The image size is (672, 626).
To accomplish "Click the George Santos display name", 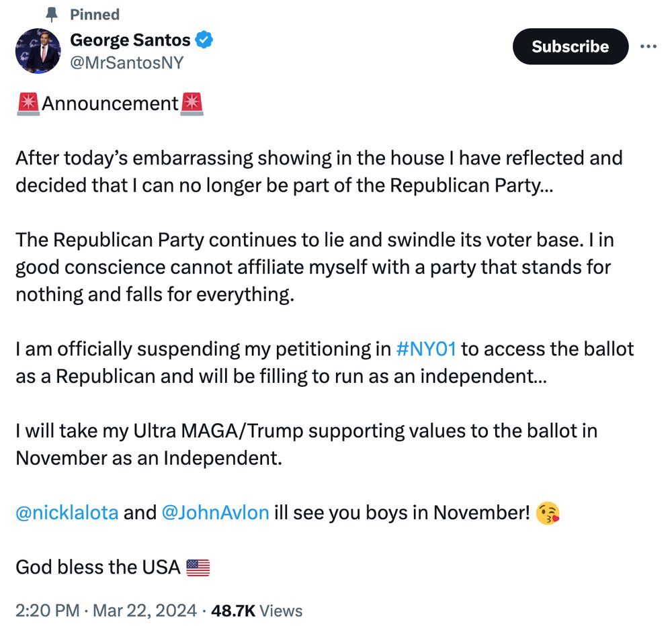I will click(x=130, y=40).
